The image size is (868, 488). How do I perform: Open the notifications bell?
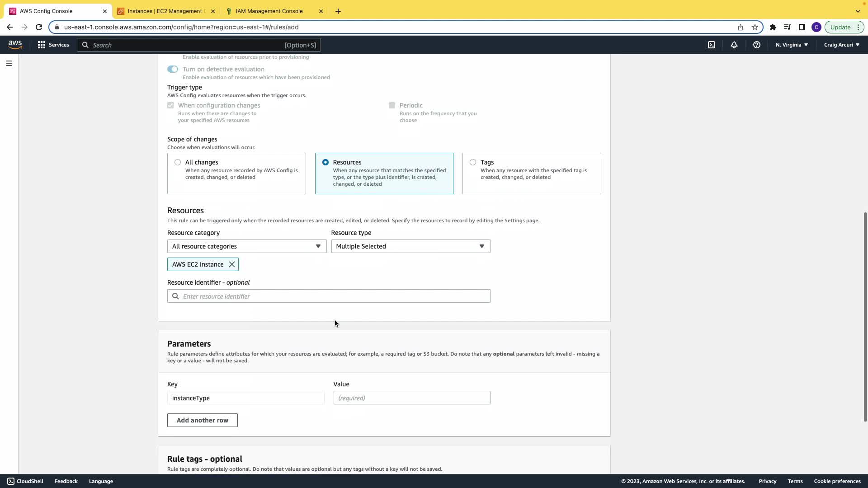pyautogui.click(x=734, y=45)
